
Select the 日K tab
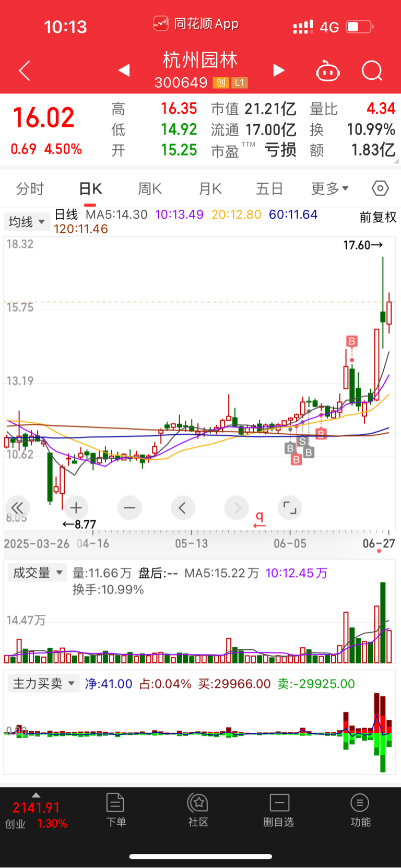(90, 188)
